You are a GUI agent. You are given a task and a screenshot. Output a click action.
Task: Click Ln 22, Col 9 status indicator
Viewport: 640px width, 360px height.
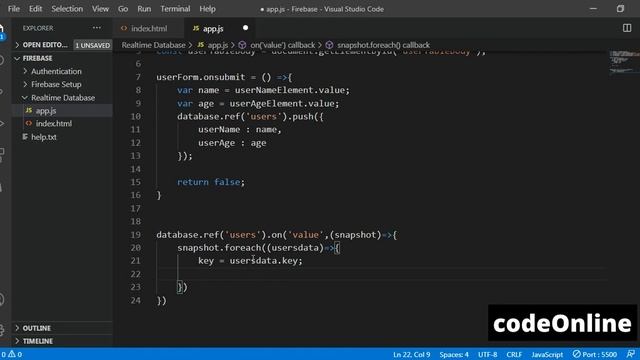tap(411, 354)
